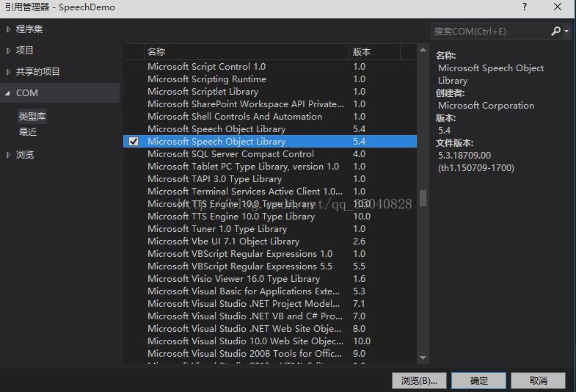Select Microsoft Visual Basic for Applications Exte... row

point(270,291)
